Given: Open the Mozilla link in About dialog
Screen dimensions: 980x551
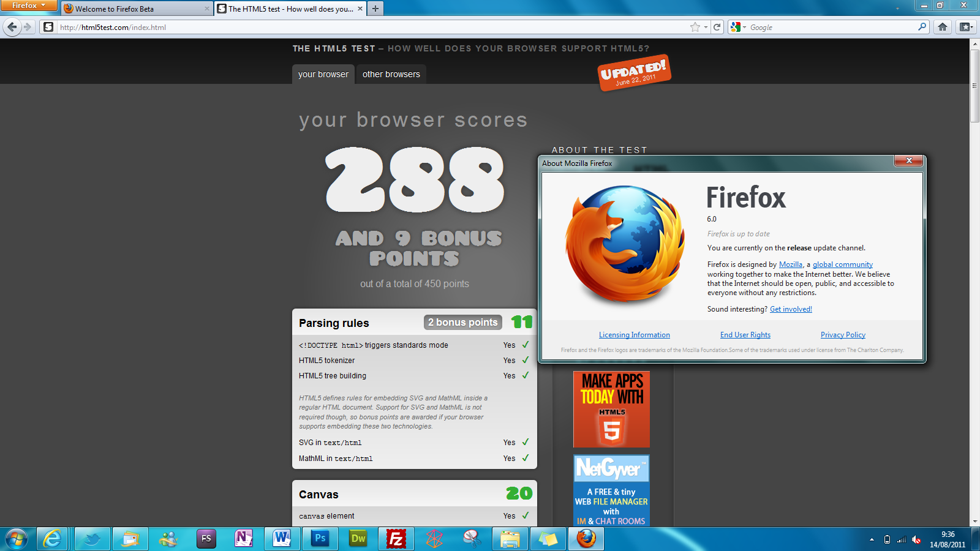Looking at the screenshot, I should coord(791,264).
